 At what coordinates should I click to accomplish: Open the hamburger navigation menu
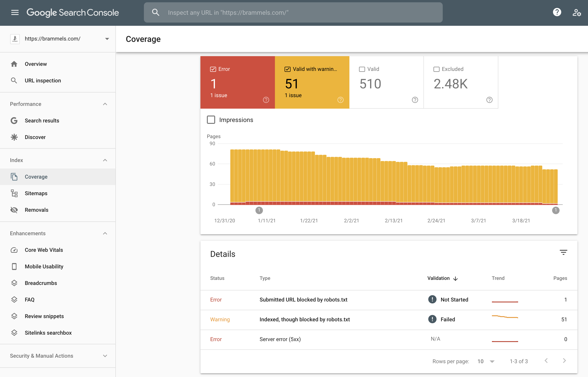tap(15, 12)
